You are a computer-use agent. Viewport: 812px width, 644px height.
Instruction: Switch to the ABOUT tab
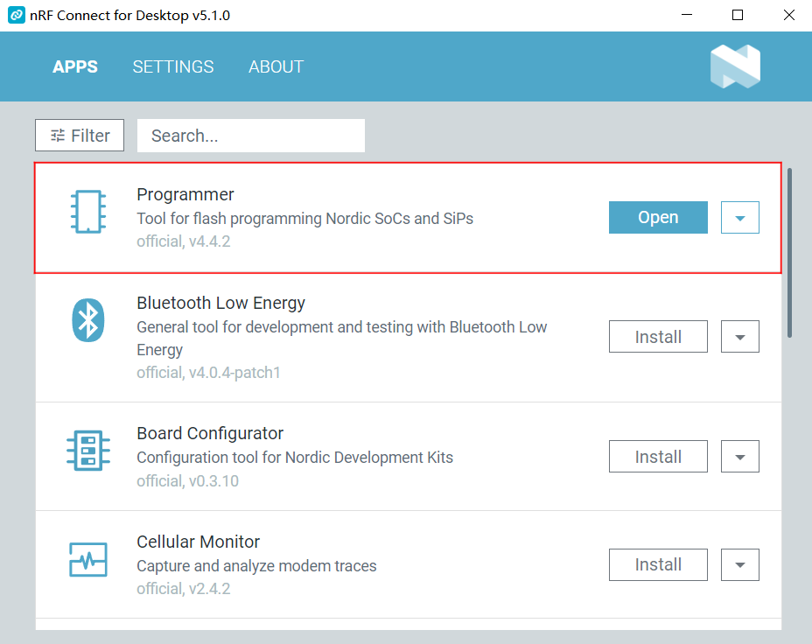(276, 66)
